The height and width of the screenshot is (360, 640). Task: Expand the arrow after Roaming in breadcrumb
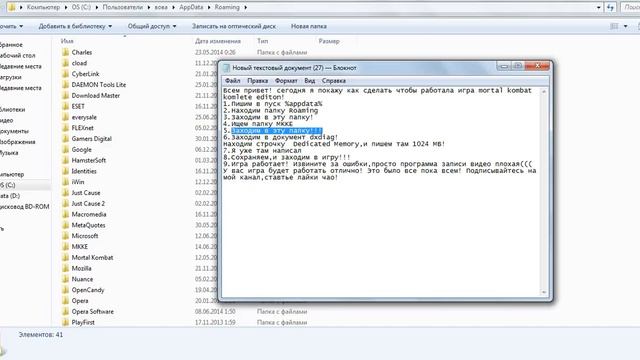click(245, 7)
